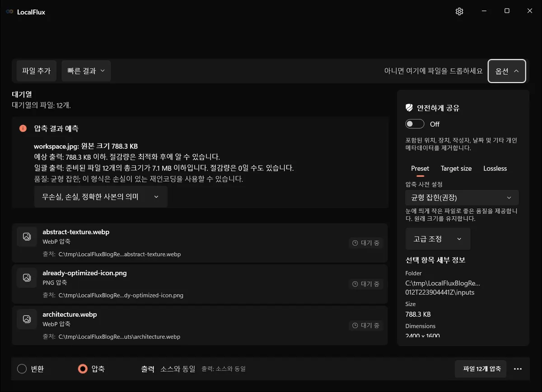542x392 pixels.
Task: Click the Folder path value in details
Action: coord(443,288)
